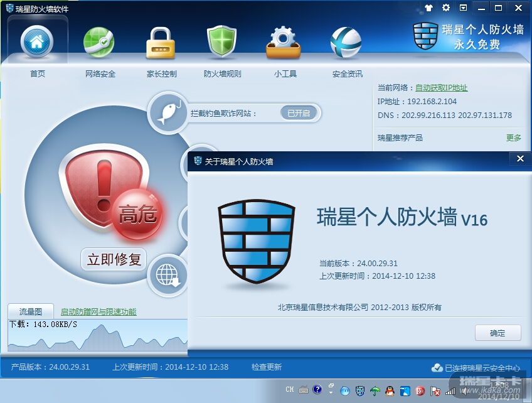Click the 北京瑞星信息技术有限公司 copyright text
Screen dimensions: 532x403
pyautogui.click(x=359, y=307)
